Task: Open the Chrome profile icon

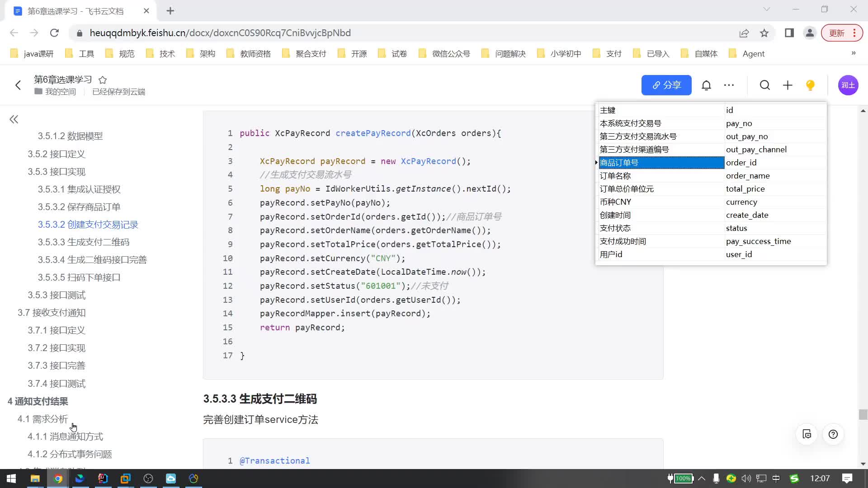Action: [810, 33]
